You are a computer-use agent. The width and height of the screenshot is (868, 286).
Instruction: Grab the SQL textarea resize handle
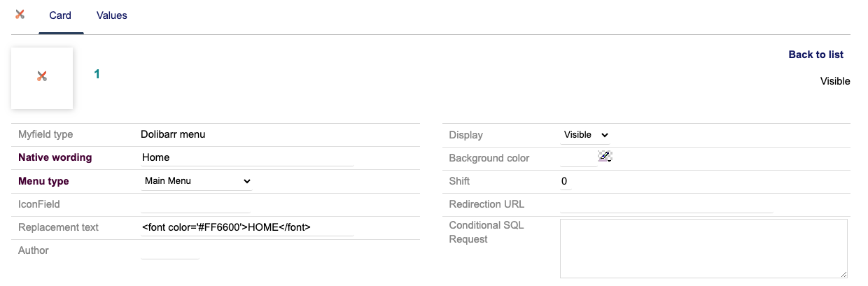coord(844,275)
